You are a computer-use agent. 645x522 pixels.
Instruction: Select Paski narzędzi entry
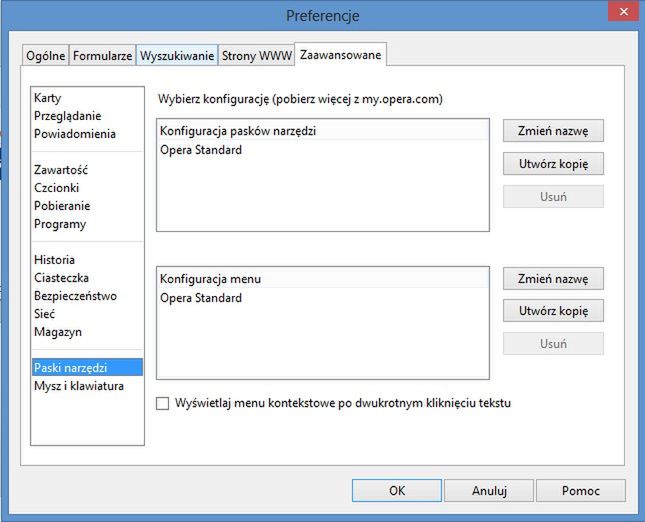tap(87, 367)
